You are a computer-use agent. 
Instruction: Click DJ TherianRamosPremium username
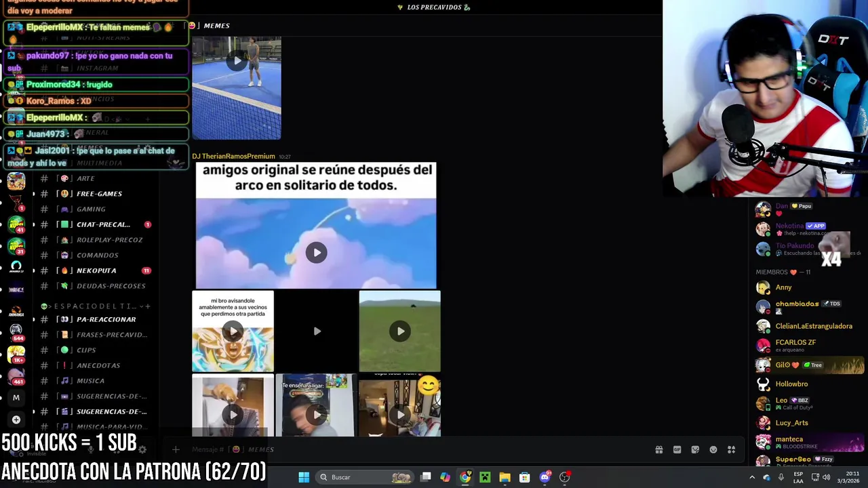[233, 157]
